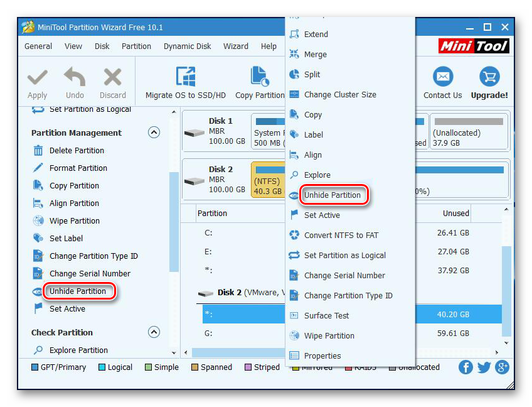Open the Wizard menu
Viewport: 532px width, 407px height.
pyautogui.click(x=235, y=46)
